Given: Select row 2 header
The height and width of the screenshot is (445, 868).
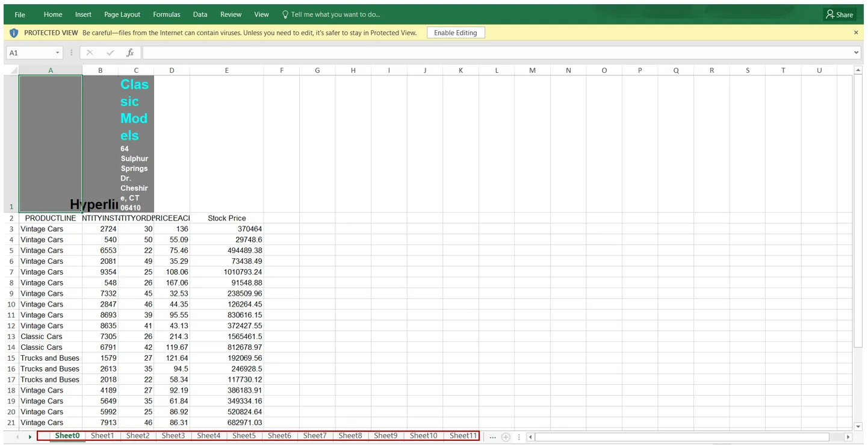Looking at the screenshot, I should tap(11, 218).
